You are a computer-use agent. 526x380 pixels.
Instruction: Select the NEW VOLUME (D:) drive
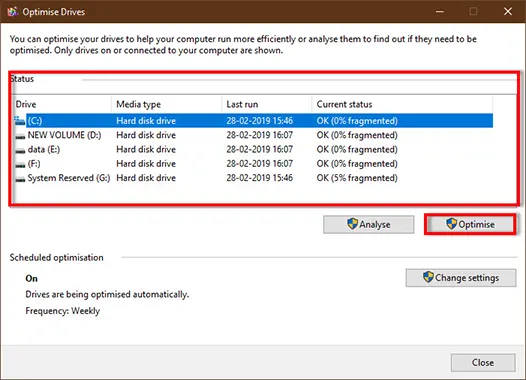253,135
